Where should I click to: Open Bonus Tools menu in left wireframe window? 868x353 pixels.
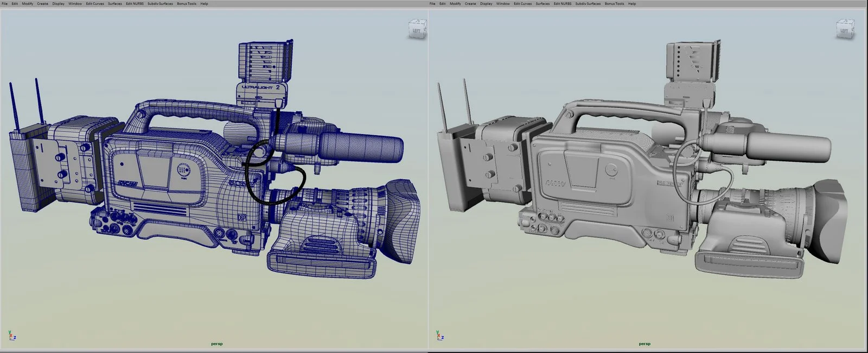click(x=187, y=4)
